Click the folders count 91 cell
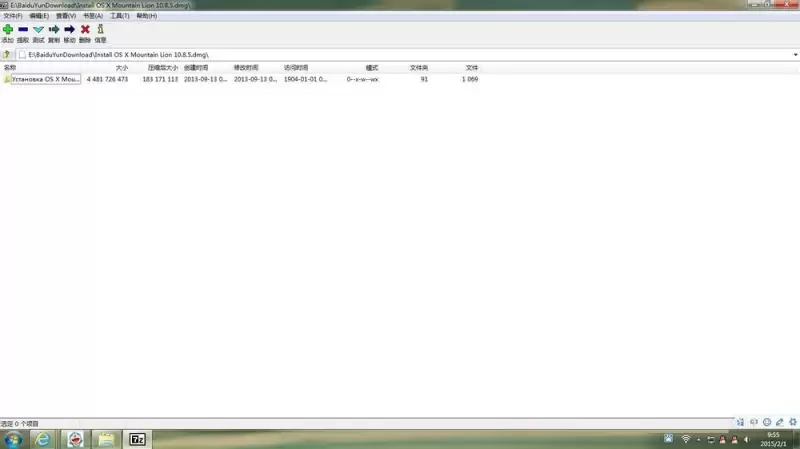The width and height of the screenshot is (800, 449). [x=424, y=79]
